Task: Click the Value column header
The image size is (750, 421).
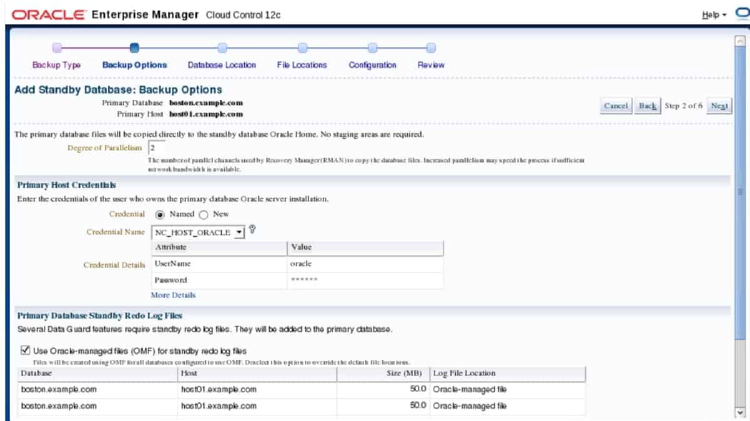Action: (x=365, y=247)
